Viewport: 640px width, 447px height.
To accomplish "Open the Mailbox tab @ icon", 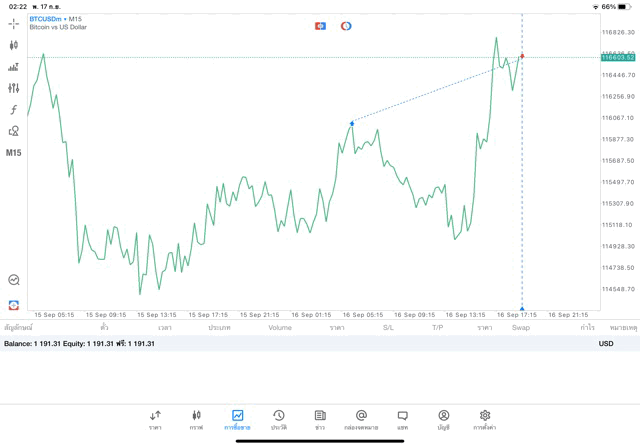I will click(x=361, y=419).
